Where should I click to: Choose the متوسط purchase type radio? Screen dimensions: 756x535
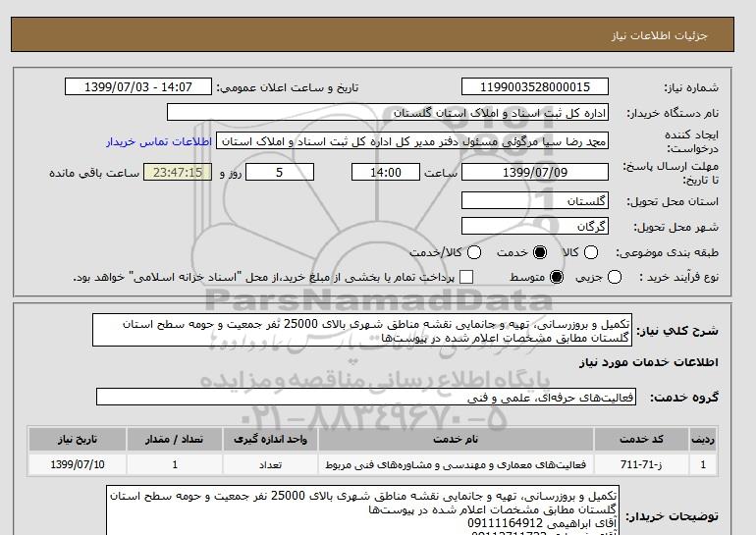557,277
